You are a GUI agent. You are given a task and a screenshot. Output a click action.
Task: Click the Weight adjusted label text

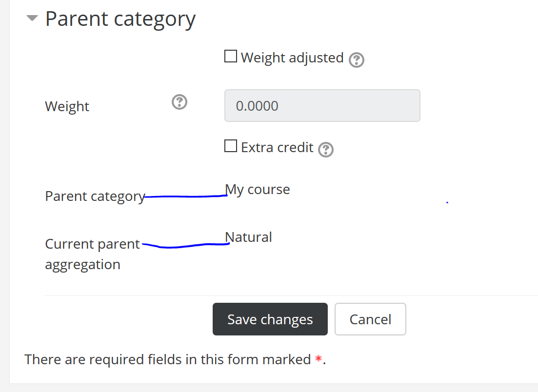point(292,58)
